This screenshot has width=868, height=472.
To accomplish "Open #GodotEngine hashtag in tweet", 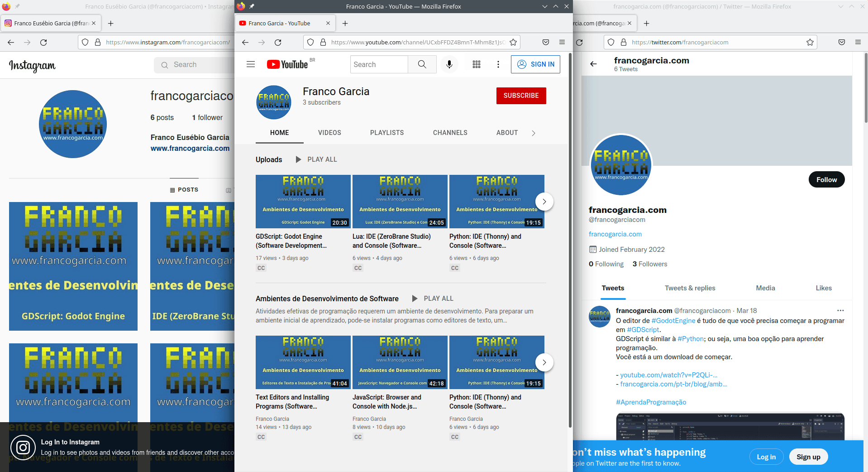I will 673,321.
